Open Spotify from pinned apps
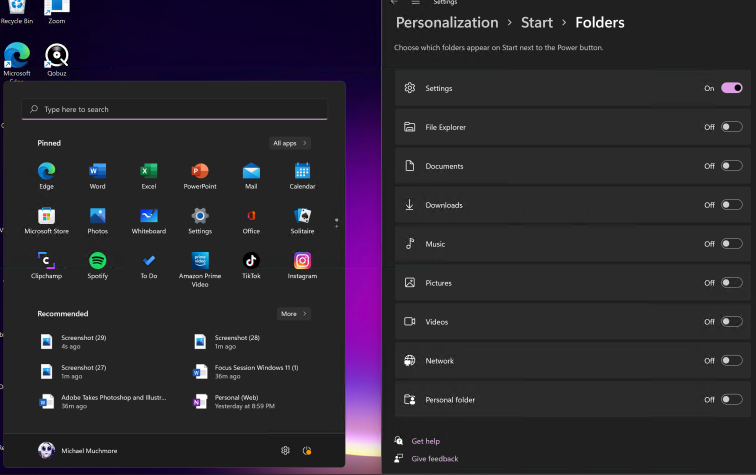756x475 pixels. point(97,261)
